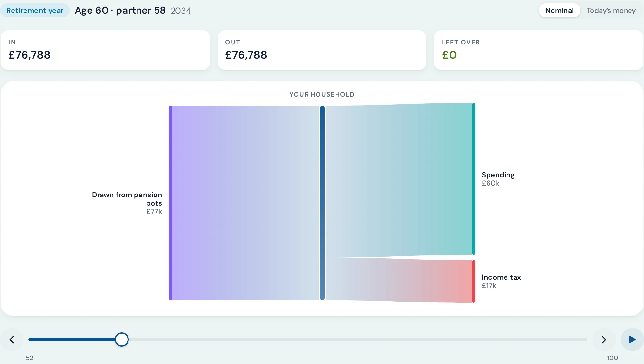This screenshot has width=644, height=364.
Task: Switch to Today's money view
Action: [x=611, y=11]
